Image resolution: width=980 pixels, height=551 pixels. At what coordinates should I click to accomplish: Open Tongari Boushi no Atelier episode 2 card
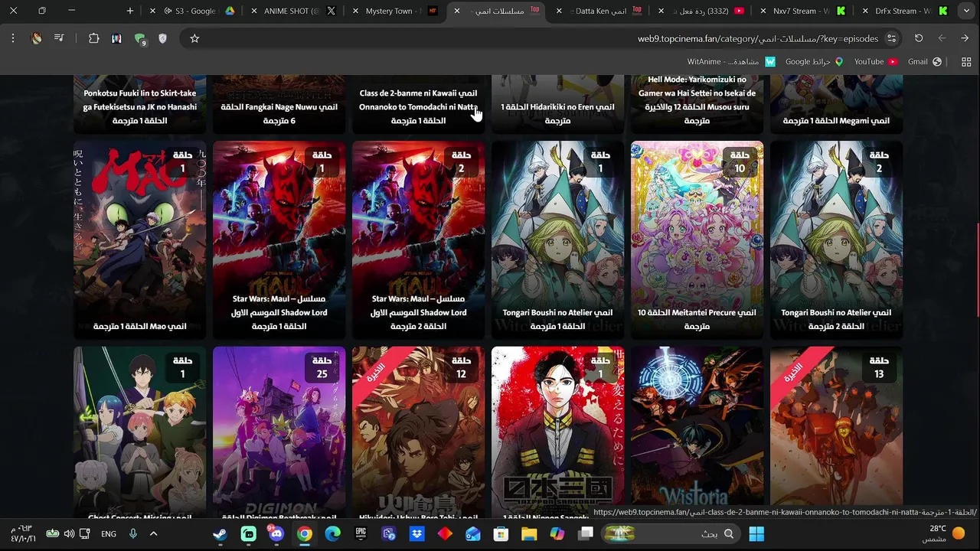click(836, 240)
